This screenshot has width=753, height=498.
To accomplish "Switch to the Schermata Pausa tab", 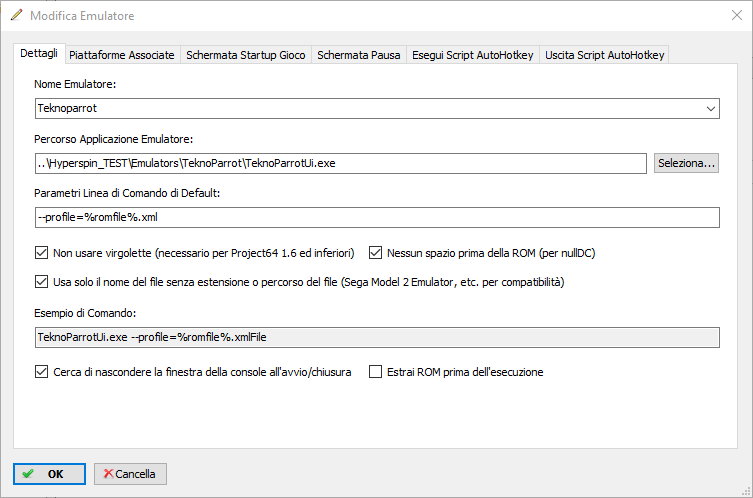I will click(x=359, y=55).
